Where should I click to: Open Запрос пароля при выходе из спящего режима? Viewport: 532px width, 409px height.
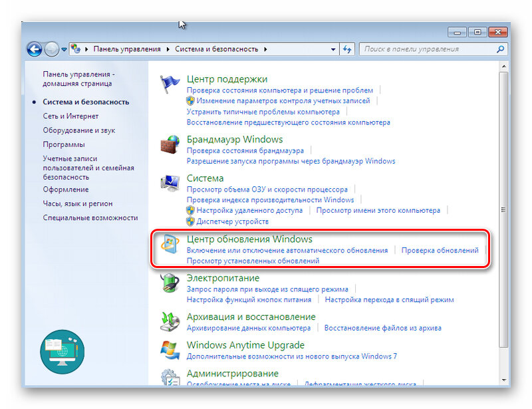[267, 289]
